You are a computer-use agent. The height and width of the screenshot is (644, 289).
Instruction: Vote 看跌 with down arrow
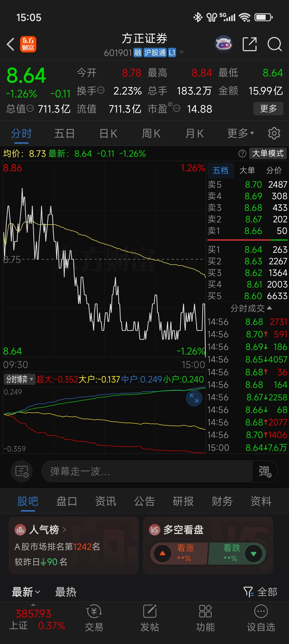(254, 553)
